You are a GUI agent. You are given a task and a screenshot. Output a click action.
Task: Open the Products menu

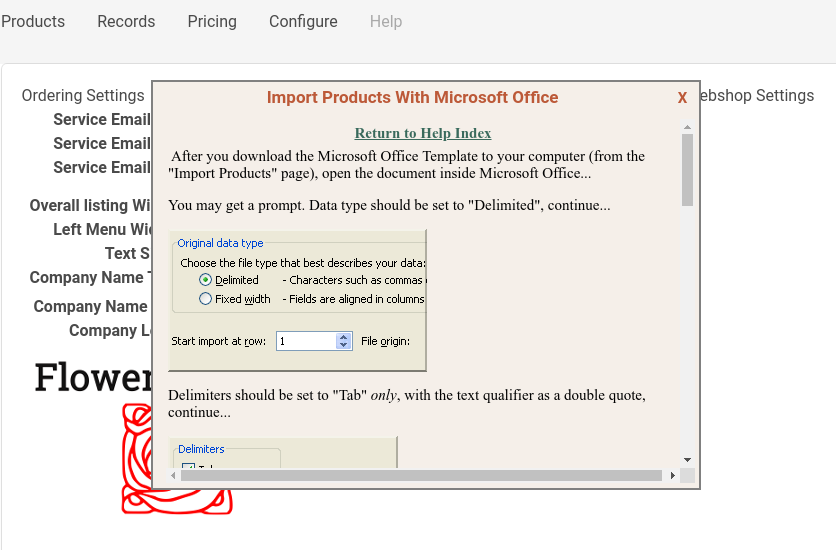pos(33,21)
